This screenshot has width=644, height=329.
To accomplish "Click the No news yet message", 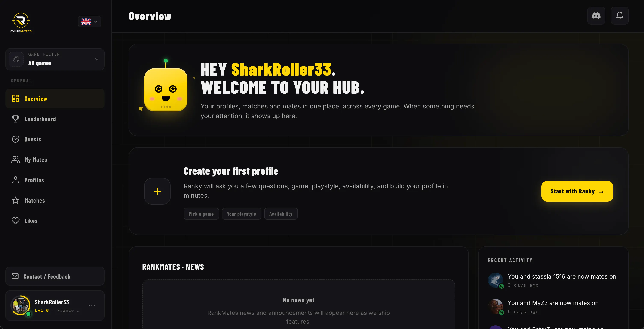I will 298,300.
